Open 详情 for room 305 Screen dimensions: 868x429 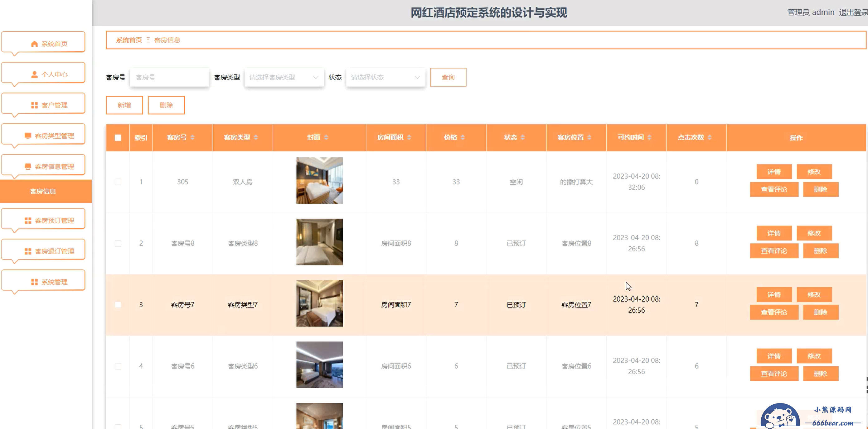774,172
